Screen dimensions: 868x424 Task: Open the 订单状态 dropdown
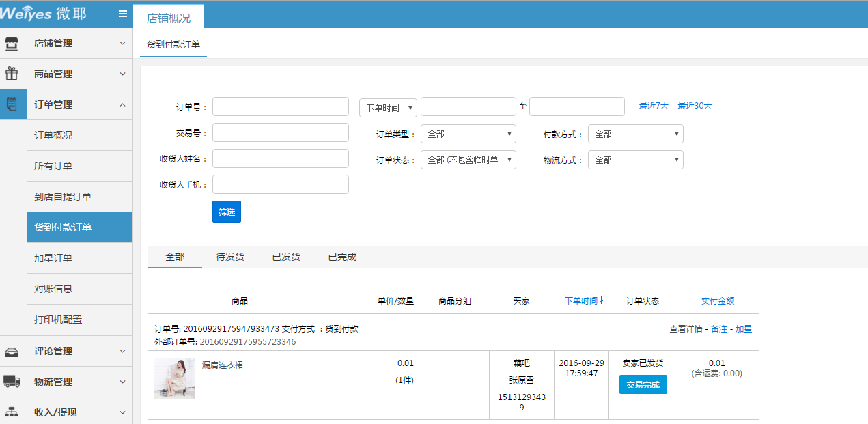(468, 160)
